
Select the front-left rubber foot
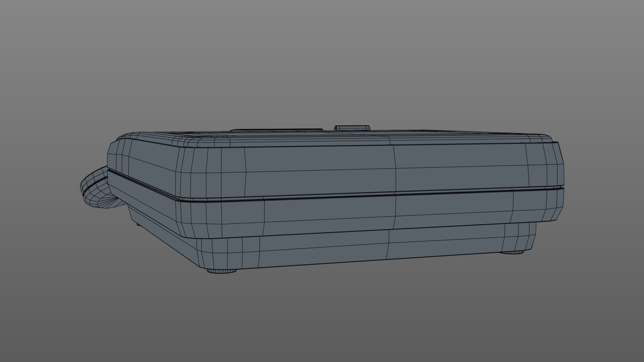coord(222,270)
